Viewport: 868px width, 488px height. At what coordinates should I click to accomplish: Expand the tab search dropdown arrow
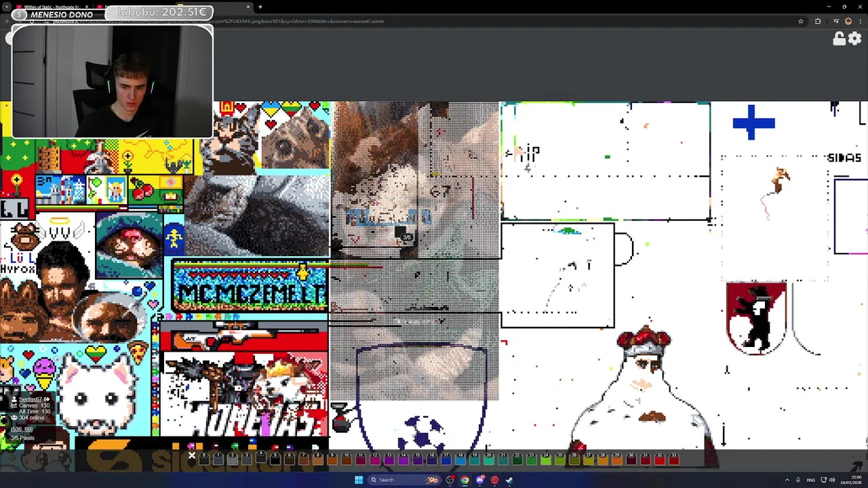6,7
